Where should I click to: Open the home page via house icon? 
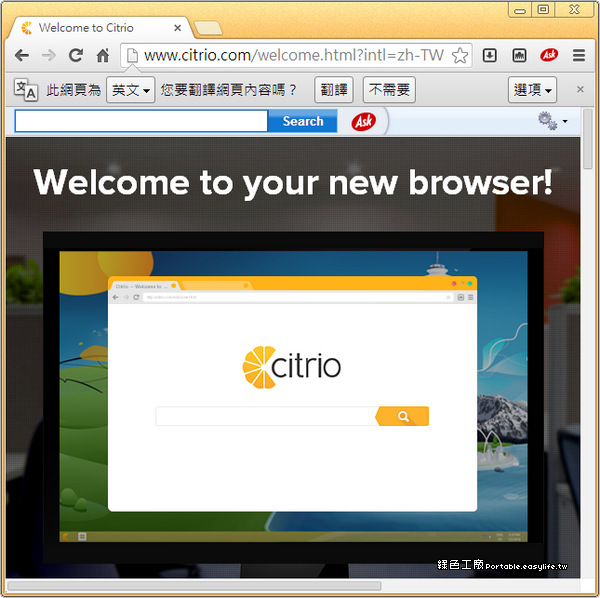[103, 55]
